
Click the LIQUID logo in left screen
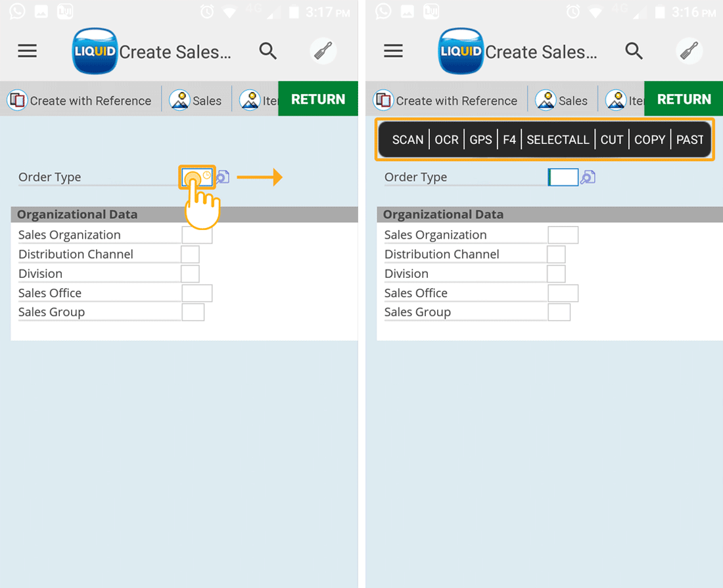click(95, 51)
